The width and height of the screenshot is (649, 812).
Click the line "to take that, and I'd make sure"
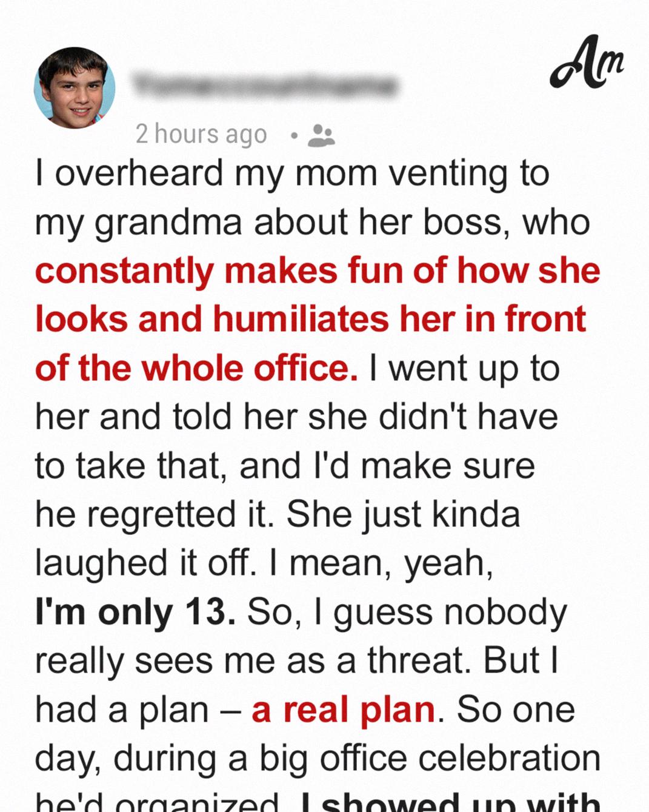[285, 466]
